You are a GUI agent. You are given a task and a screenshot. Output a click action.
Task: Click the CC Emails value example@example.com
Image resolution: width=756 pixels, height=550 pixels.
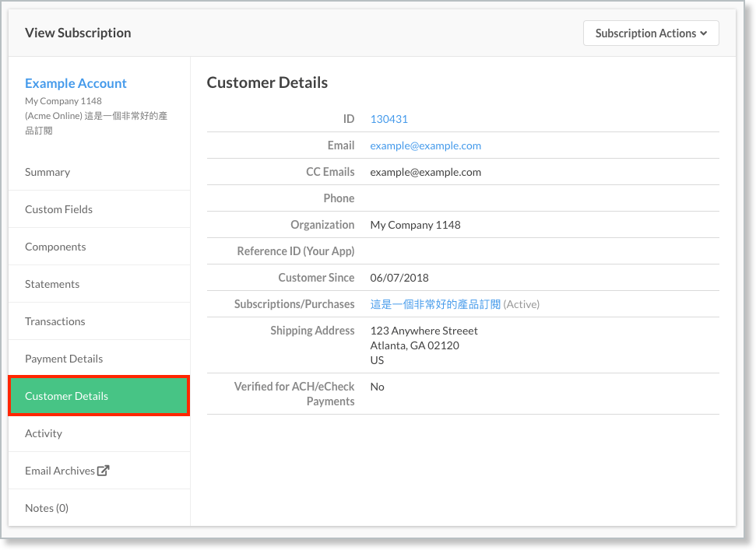[425, 172]
